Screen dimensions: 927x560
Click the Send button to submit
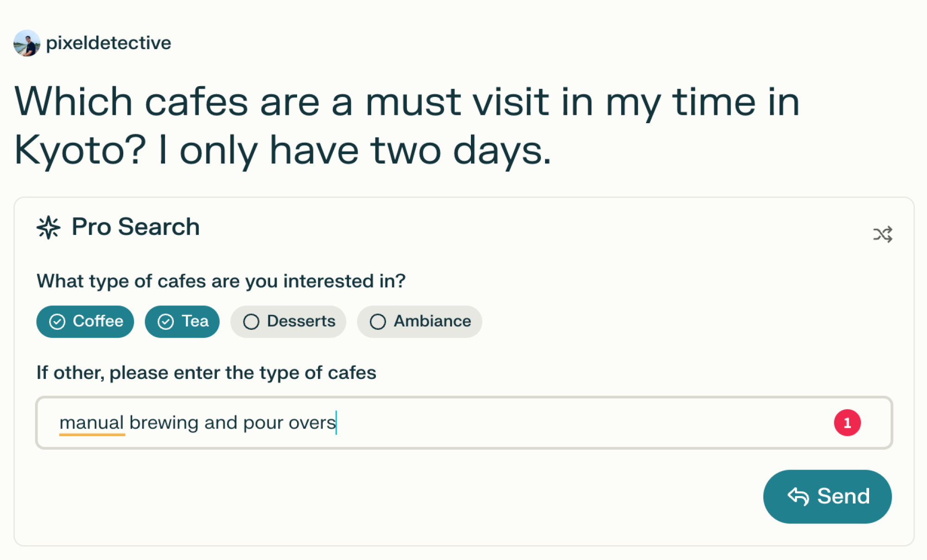[x=828, y=495]
